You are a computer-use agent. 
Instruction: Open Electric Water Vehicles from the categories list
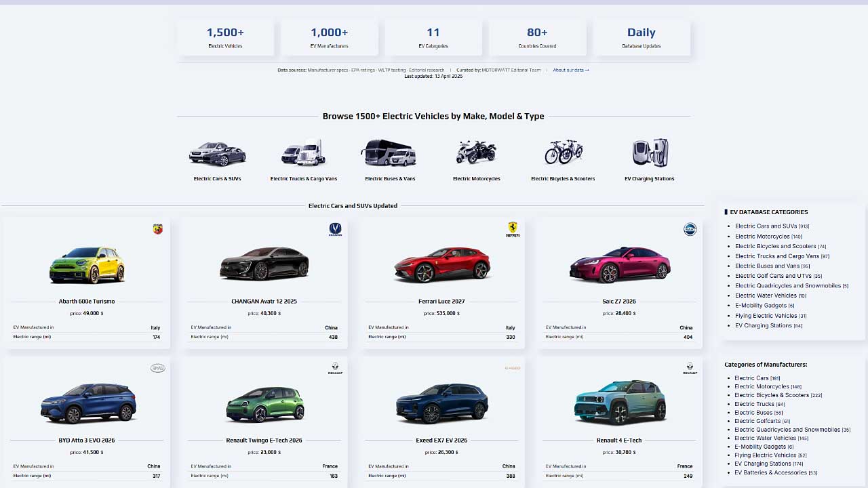point(767,296)
